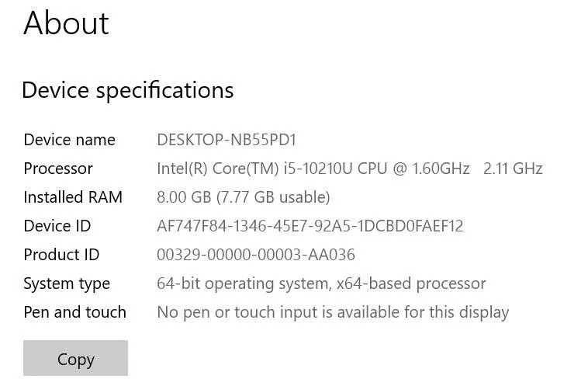
Task: Click the System type label
Action: click(67, 284)
